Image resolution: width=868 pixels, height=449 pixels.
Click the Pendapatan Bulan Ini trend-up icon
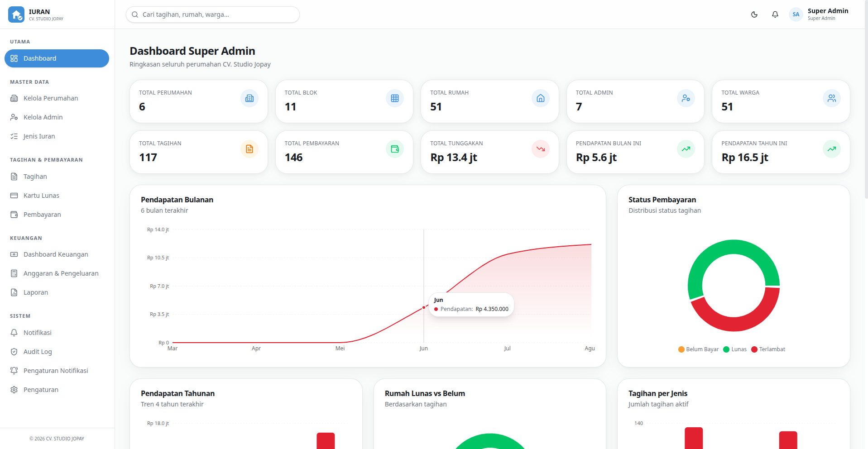click(686, 149)
